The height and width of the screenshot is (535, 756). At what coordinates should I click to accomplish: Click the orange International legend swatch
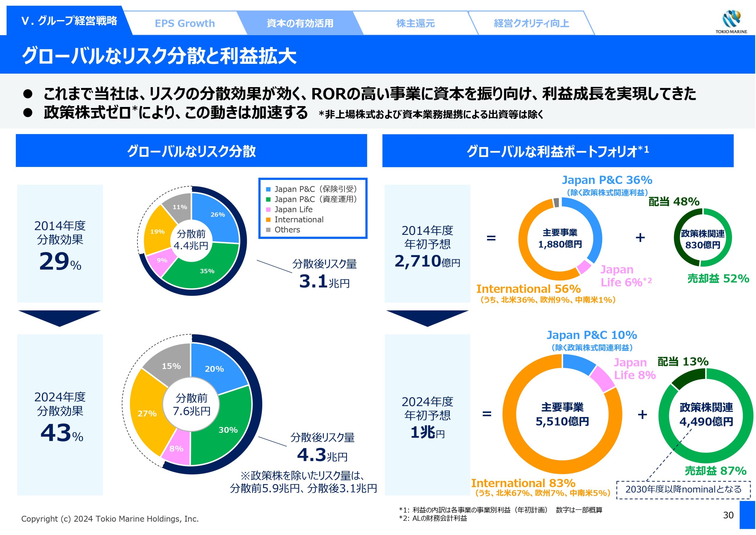click(x=268, y=220)
